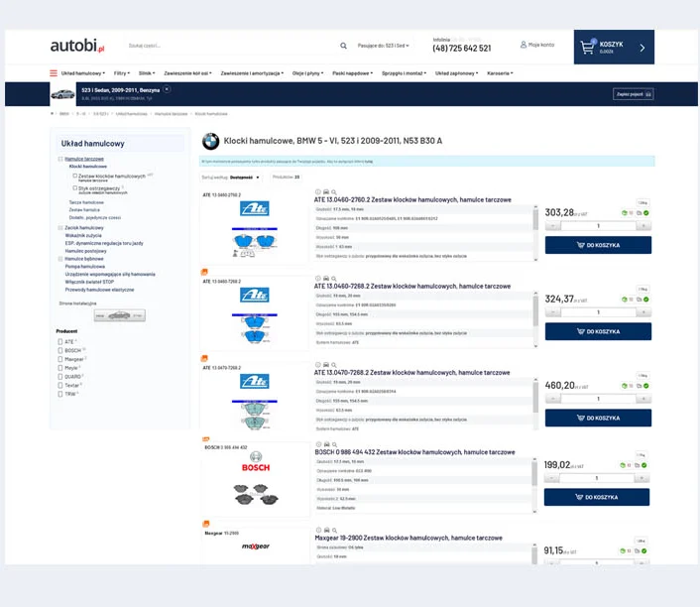Click DO KOSZYKA for price 199,02
Viewport: 700px width, 607px height.
coord(597,497)
